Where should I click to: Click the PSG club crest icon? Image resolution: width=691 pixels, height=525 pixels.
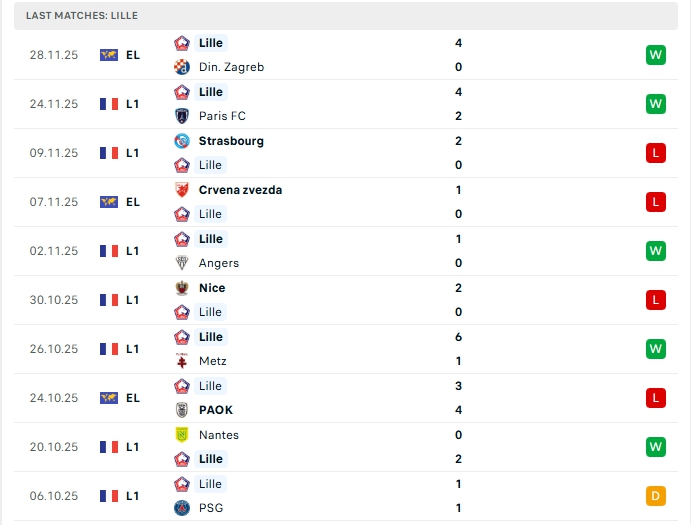coord(182,508)
